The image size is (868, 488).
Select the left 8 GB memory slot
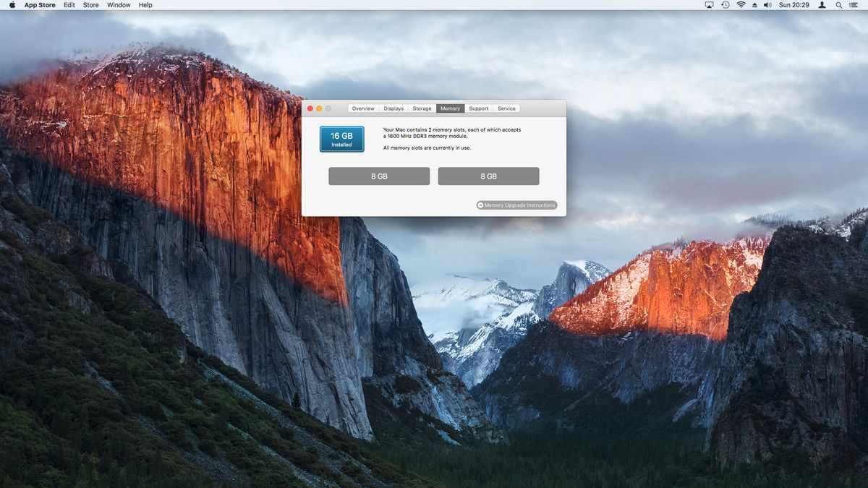pos(378,176)
